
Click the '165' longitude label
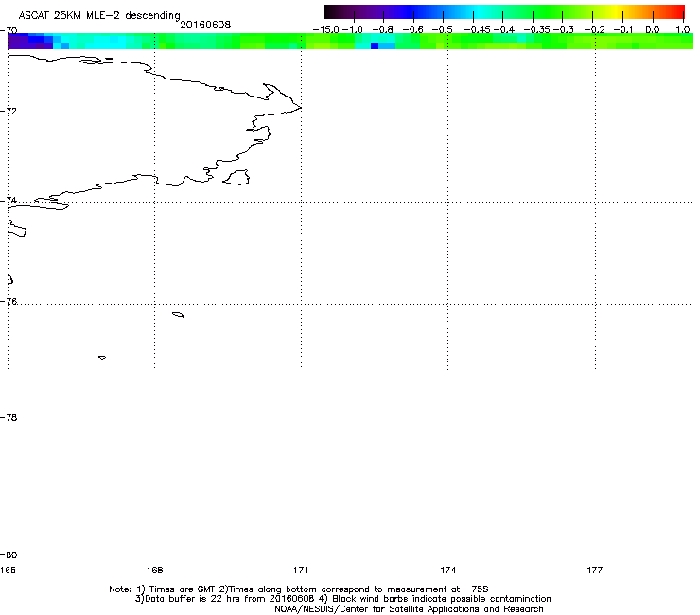click(8, 570)
